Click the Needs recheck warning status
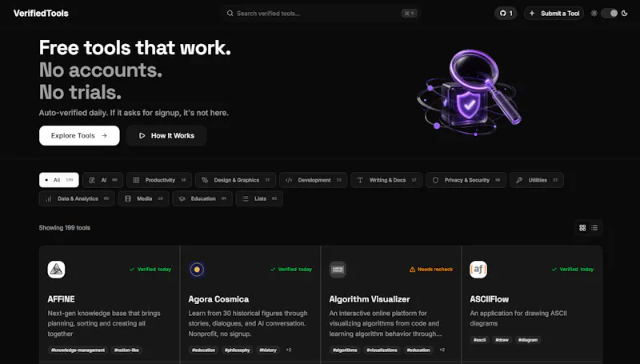 pos(431,270)
